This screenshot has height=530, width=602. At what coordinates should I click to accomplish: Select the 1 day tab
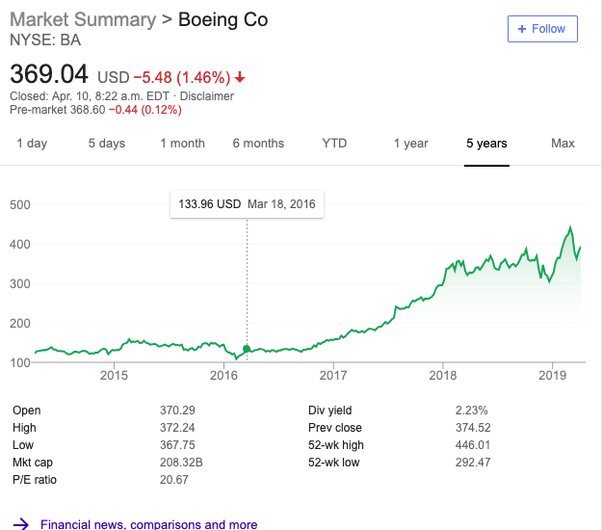pos(31,143)
